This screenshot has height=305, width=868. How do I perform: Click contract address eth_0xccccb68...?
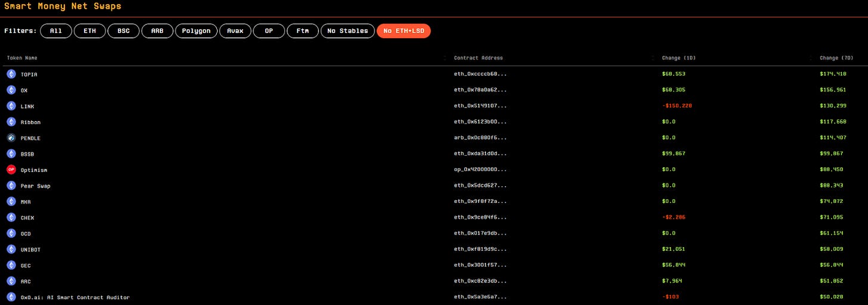point(480,75)
